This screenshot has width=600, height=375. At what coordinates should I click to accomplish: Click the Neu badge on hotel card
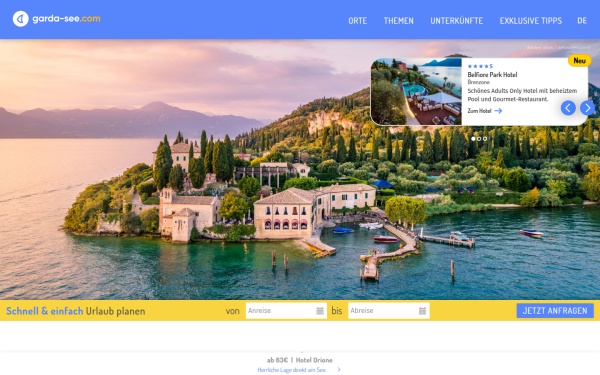[x=579, y=60]
